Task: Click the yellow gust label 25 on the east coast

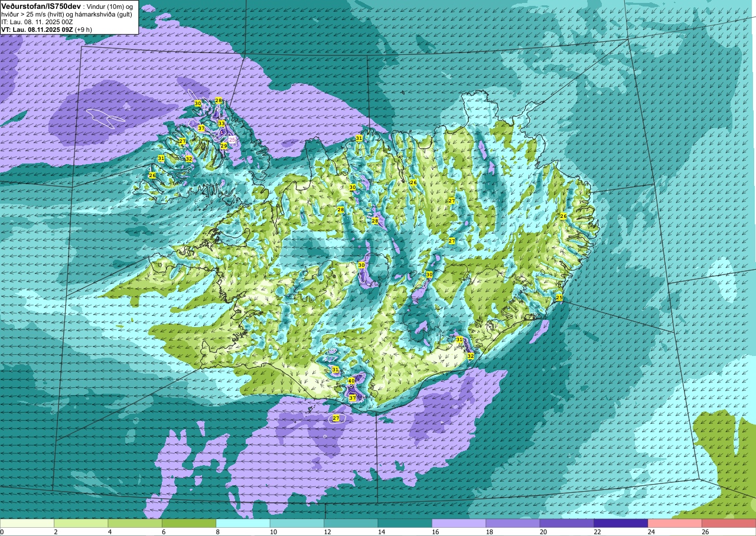Action: [559, 298]
